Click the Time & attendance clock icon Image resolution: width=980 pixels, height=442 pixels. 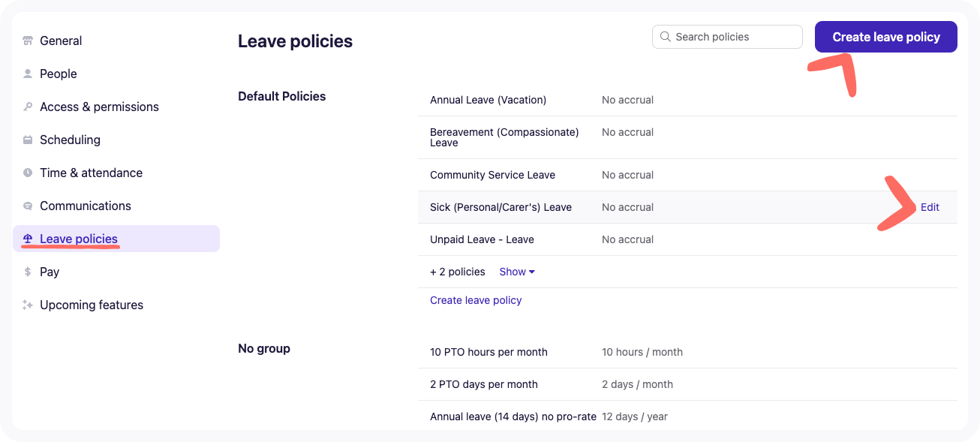[x=28, y=173]
